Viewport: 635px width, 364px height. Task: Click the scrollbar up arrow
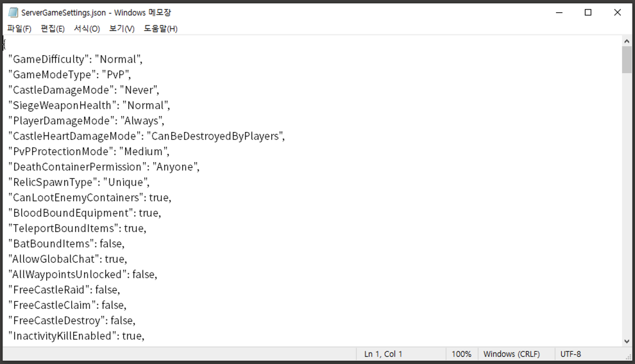[x=627, y=41]
